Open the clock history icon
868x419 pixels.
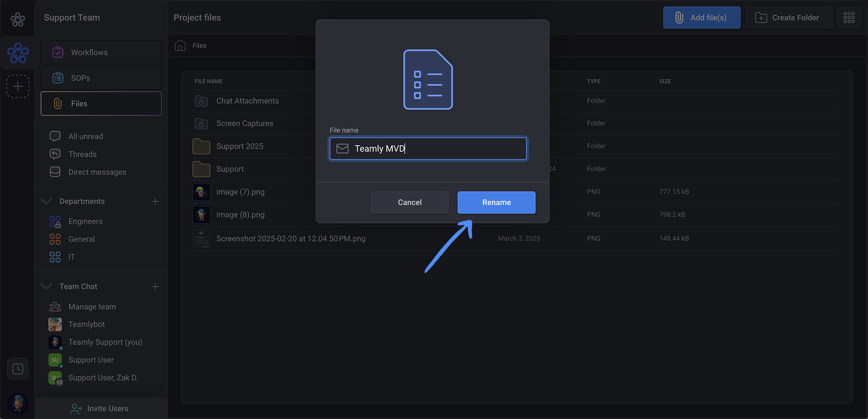tap(18, 369)
